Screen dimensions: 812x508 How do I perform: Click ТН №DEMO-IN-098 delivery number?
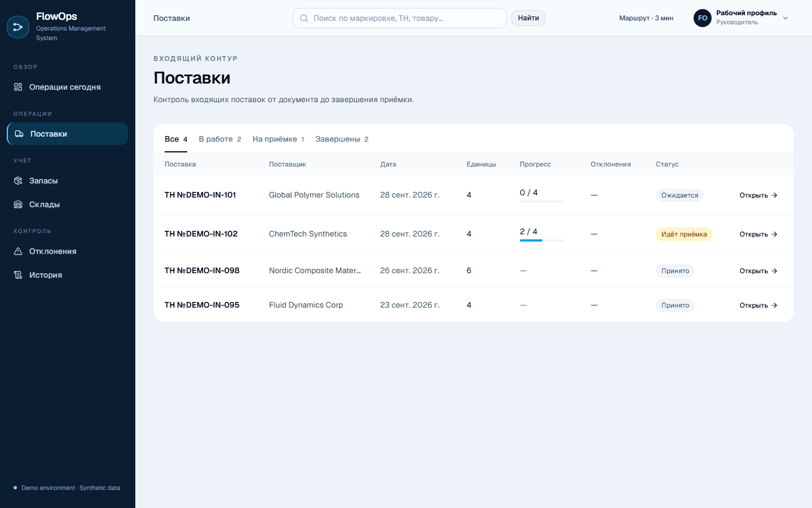(202, 270)
